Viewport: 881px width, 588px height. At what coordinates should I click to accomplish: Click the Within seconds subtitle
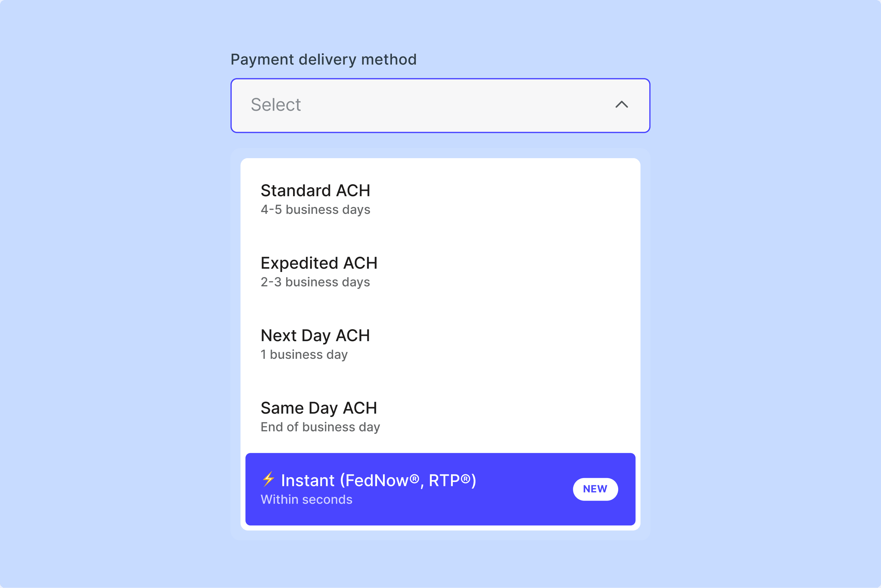tap(307, 500)
